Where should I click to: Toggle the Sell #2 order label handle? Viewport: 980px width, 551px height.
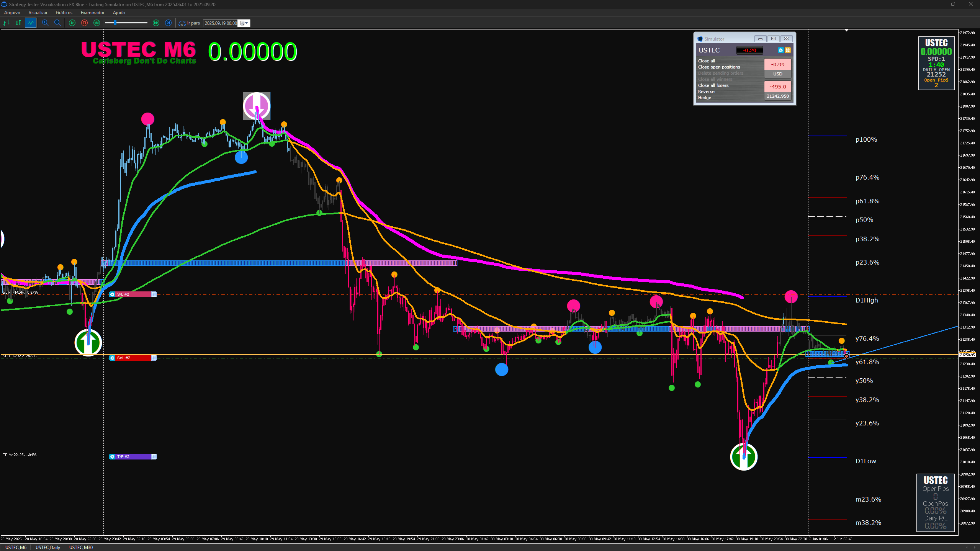pos(154,358)
